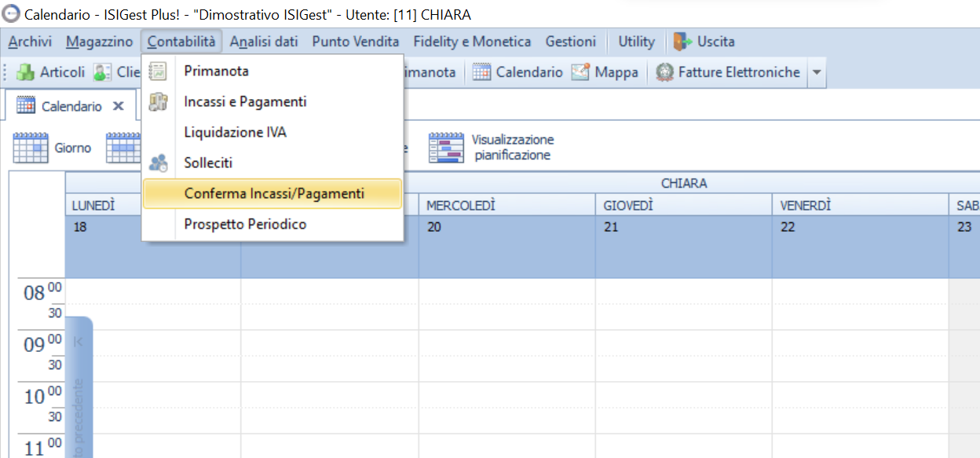980x458 pixels.
Task: Open the Magazzino menu
Action: [x=99, y=42]
